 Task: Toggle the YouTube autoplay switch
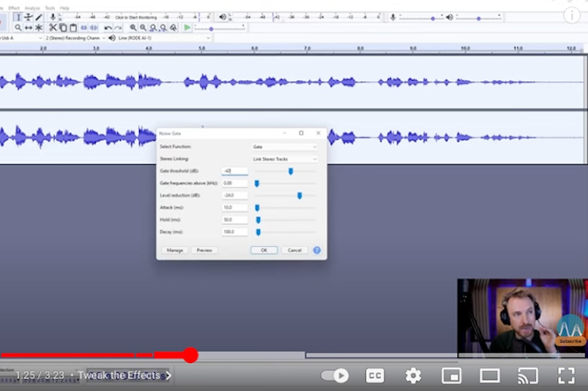point(335,375)
